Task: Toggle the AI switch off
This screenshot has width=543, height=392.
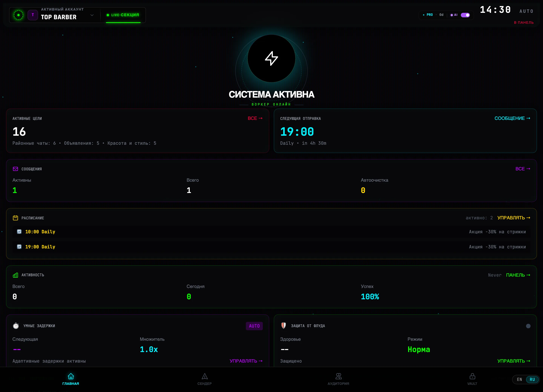Action: tap(465, 15)
